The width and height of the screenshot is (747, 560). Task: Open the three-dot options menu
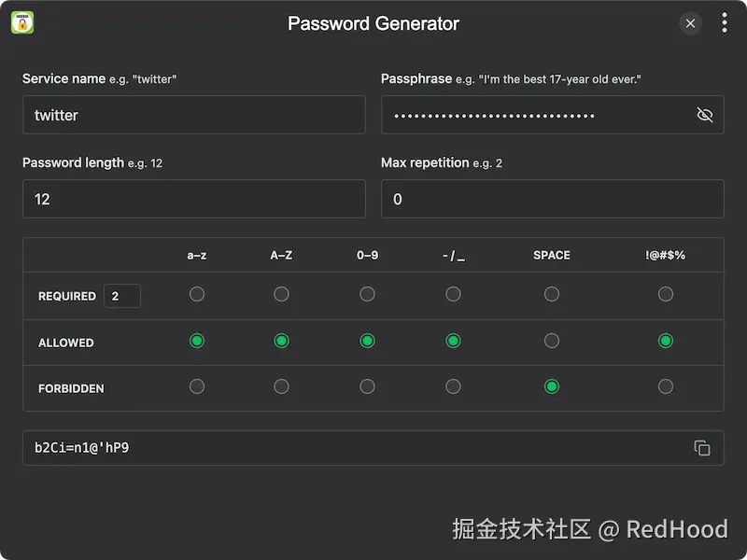coord(726,22)
